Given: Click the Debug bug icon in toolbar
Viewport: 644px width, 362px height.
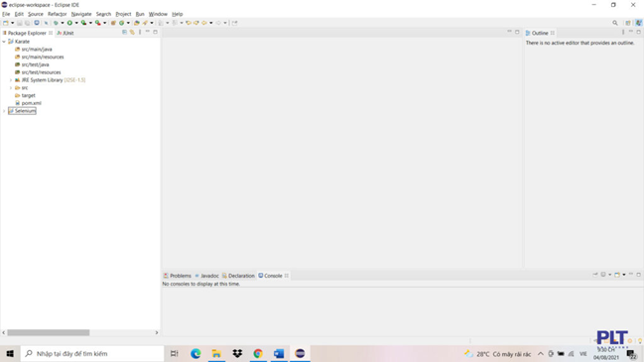Looking at the screenshot, I should [x=56, y=23].
